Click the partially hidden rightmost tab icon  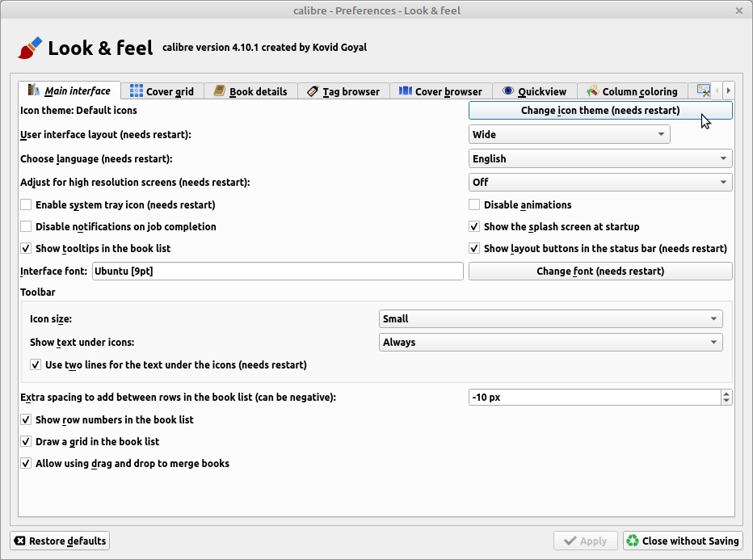703,91
